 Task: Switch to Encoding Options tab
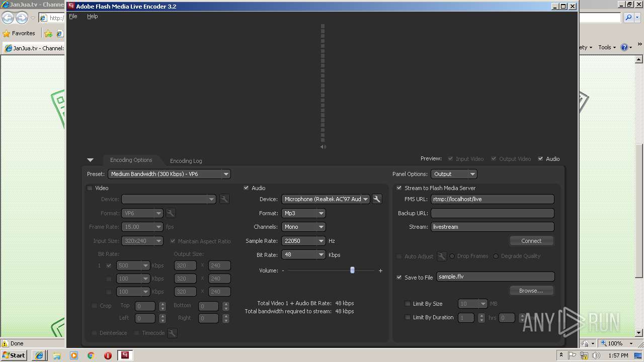[131, 160]
